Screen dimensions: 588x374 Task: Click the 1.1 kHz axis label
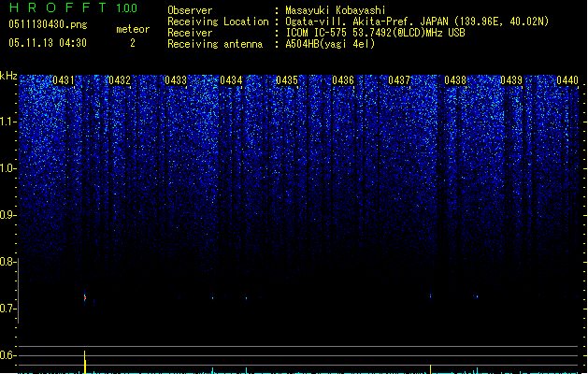pos(8,122)
